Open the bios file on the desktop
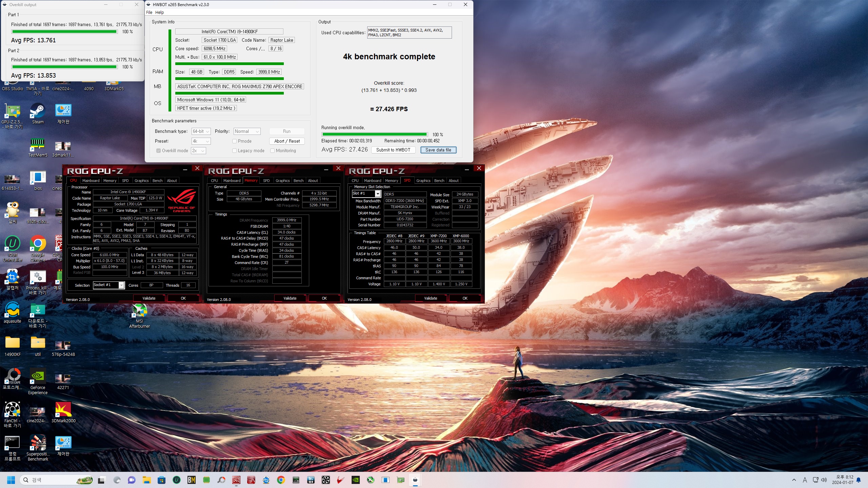 [x=38, y=181]
